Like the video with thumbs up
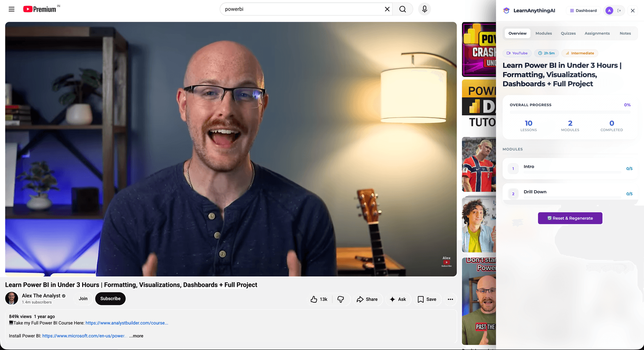Viewport: 644px width, 350px height. [319, 299]
